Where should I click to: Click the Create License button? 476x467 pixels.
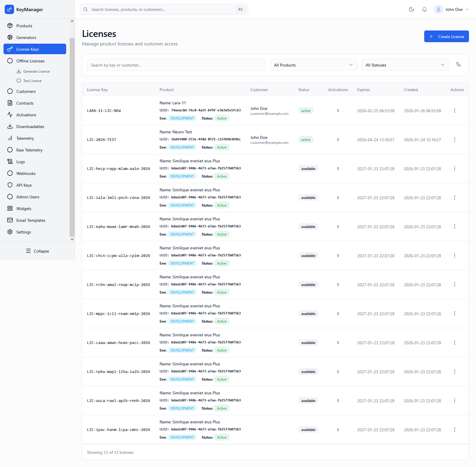[446, 36]
